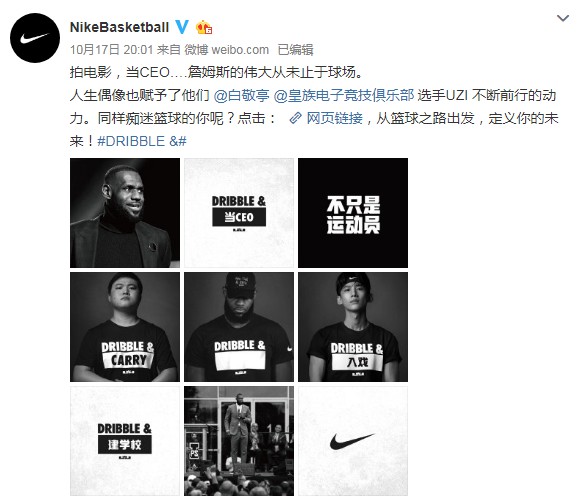The width and height of the screenshot is (582, 503).
Task: Click the 10月17日 20:01 timestamp
Action: 111,50
